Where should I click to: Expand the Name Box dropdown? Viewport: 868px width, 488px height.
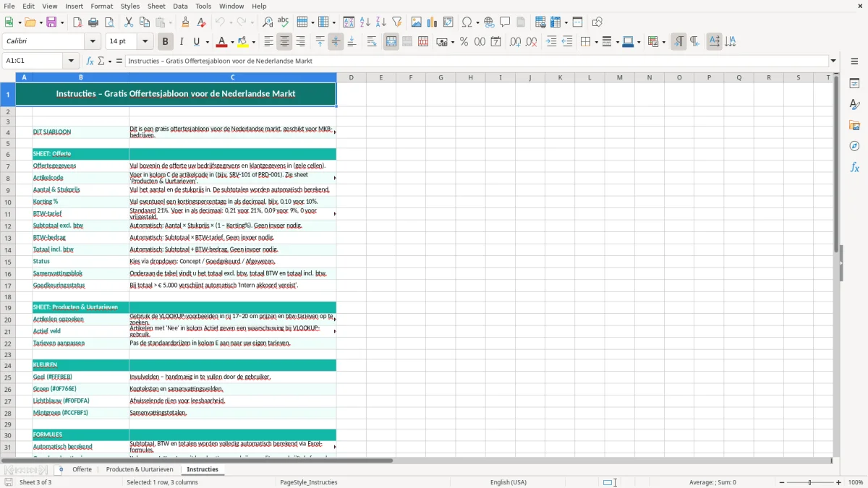tap(71, 61)
